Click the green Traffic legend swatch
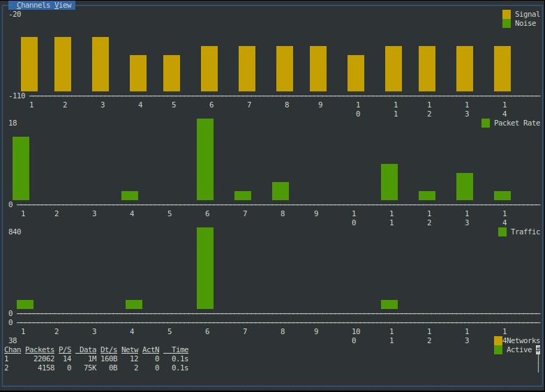The image size is (545, 392). click(x=502, y=232)
